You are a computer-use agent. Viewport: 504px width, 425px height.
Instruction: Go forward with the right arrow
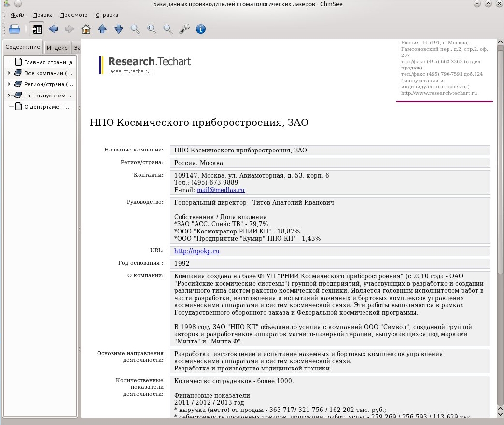(x=70, y=29)
